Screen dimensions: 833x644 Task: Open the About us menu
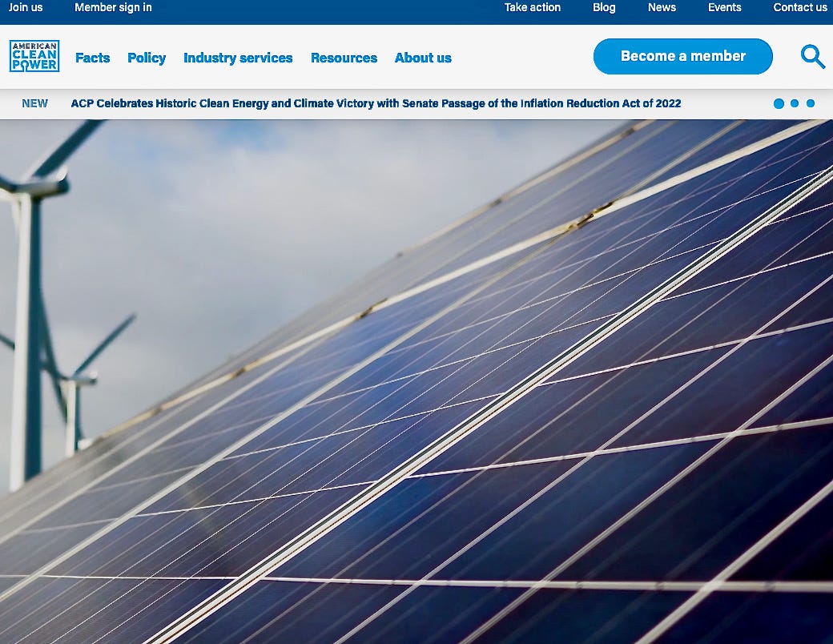point(423,58)
